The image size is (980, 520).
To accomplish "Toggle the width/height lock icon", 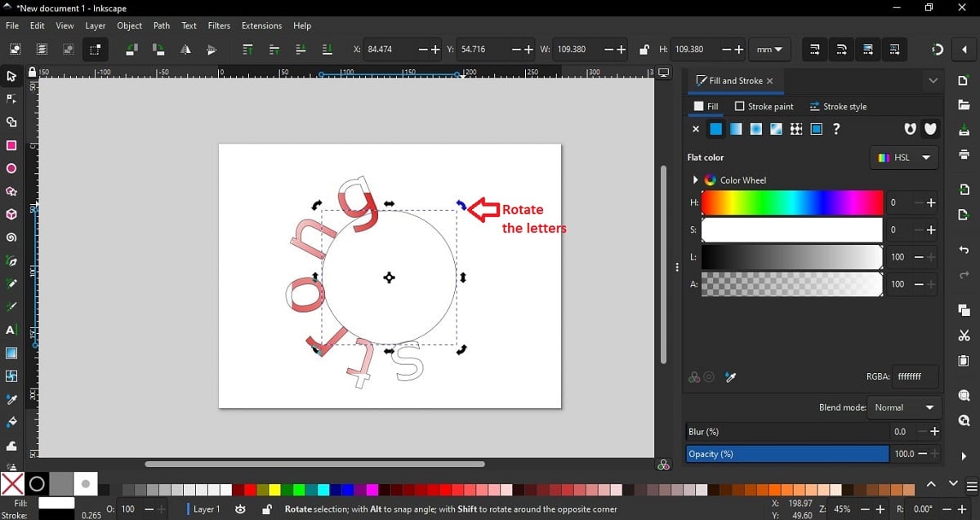I will (644, 50).
